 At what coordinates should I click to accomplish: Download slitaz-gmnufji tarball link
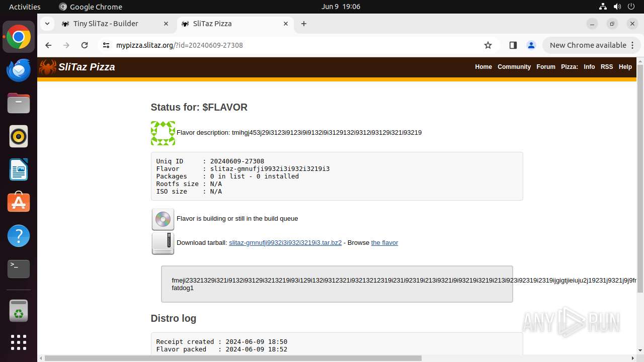pyautogui.click(x=285, y=243)
